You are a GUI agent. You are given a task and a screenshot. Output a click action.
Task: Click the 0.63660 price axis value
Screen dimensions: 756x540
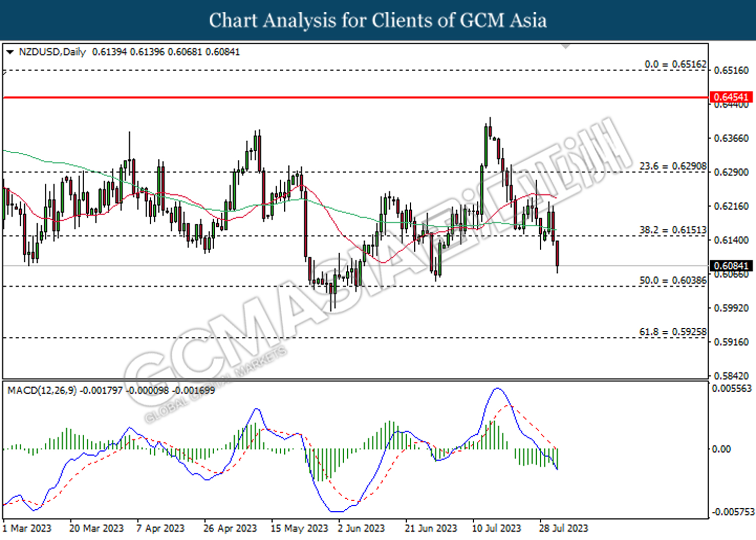731,138
